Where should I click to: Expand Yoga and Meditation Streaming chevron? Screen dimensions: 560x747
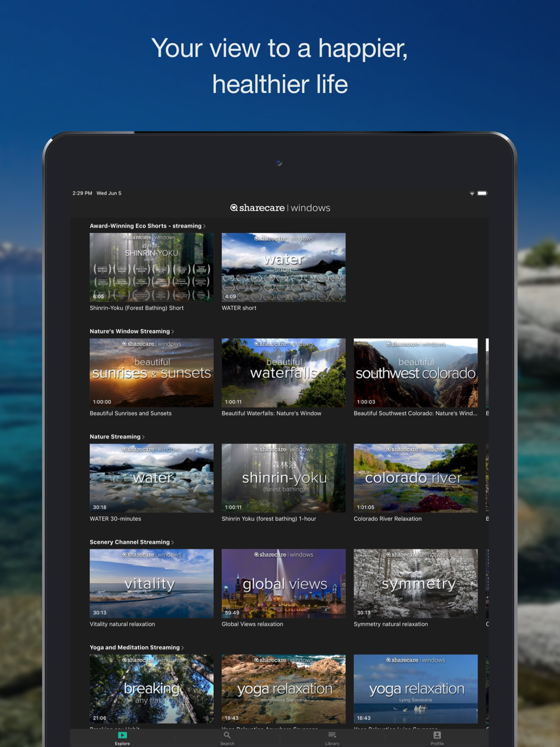point(183,648)
